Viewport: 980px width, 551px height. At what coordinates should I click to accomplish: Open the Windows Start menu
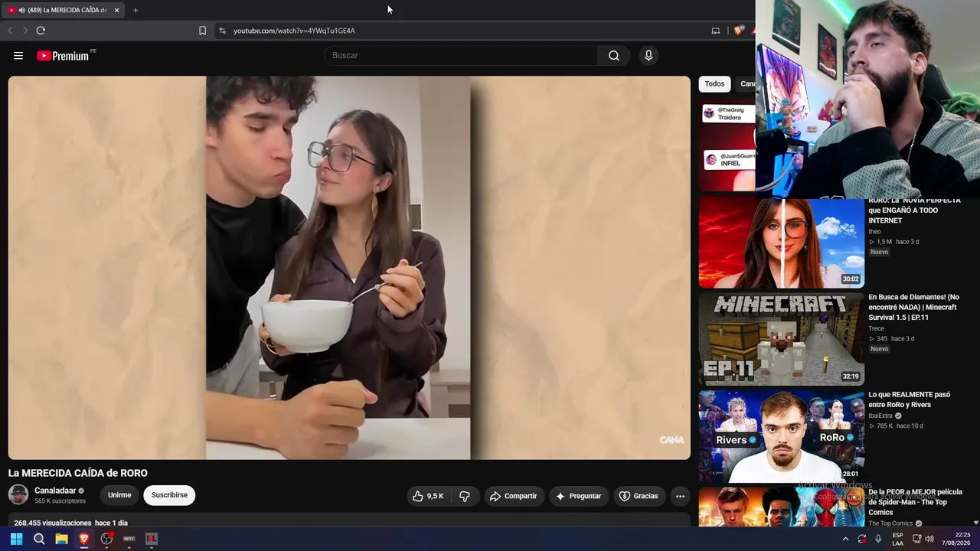coord(16,539)
